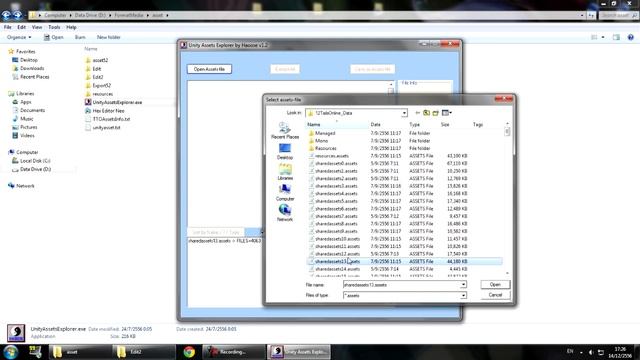Open File menu in Explorer window

[x=7, y=27]
